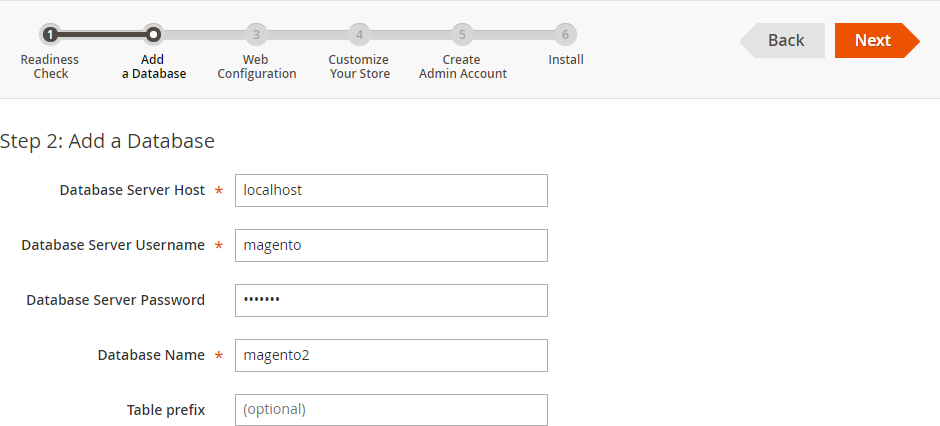This screenshot has height=426, width=940.
Task: Focus the Database Name field
Action: click(x=391, y=355)
